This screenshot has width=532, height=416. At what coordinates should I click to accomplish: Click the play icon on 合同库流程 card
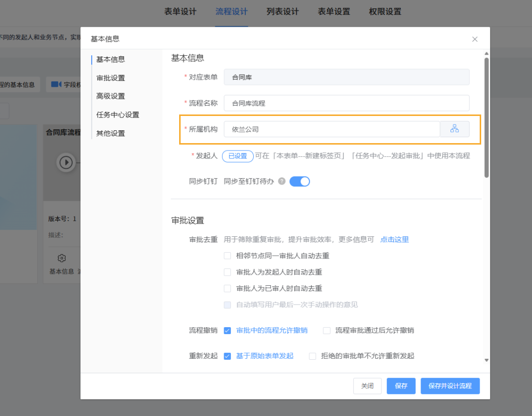[66, 162]
